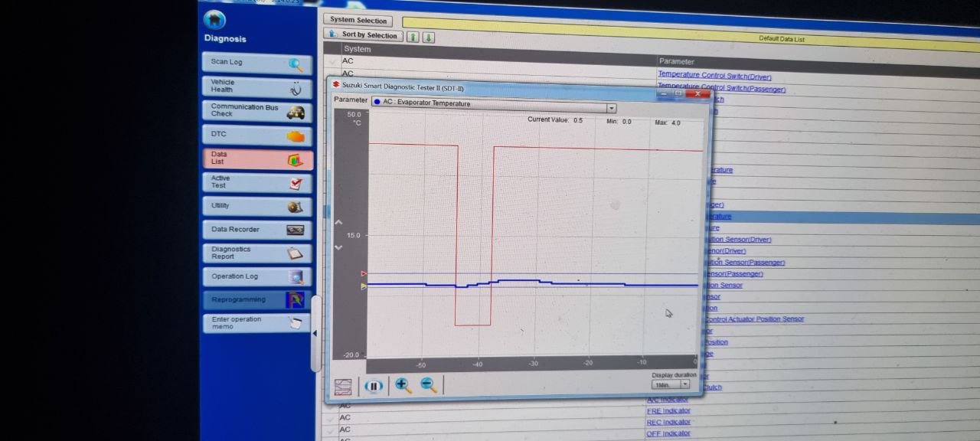The image size is (980, 441).
Task: Open the Scan Log menu item
Action: coord(257,64)
